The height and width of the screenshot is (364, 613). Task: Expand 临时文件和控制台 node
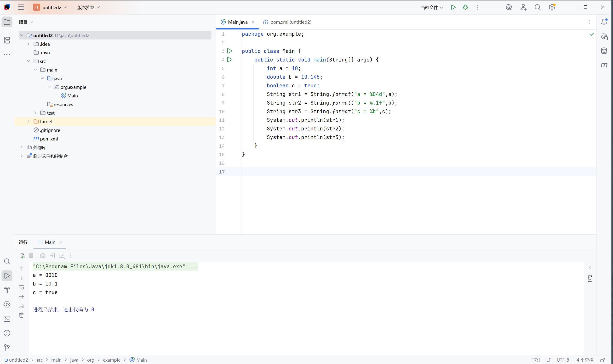tap(22, 156)
